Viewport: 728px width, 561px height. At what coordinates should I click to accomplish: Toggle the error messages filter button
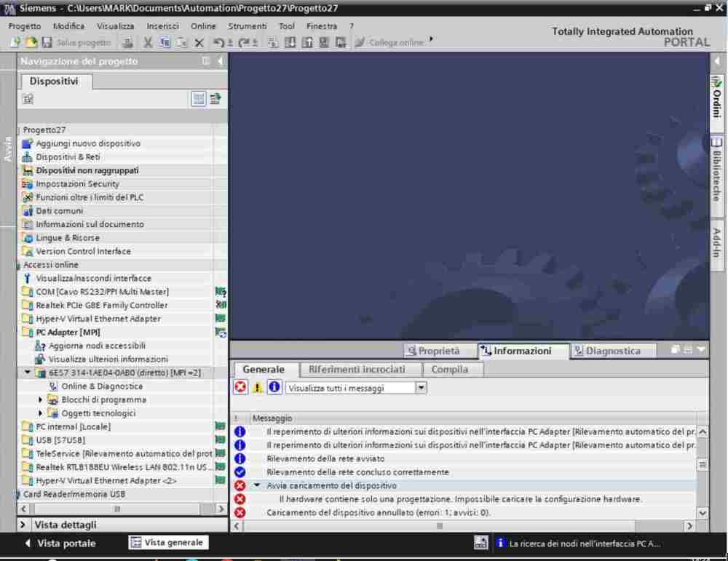240,387
